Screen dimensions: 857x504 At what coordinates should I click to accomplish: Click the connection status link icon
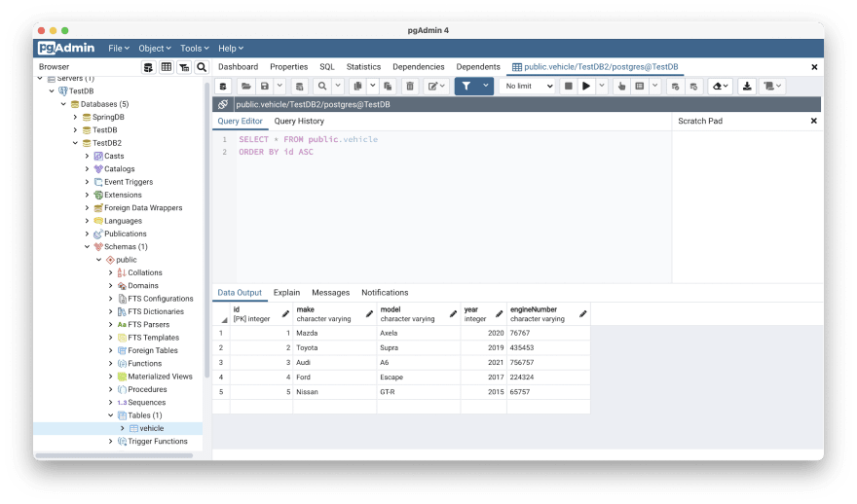(x=223, y=104)
